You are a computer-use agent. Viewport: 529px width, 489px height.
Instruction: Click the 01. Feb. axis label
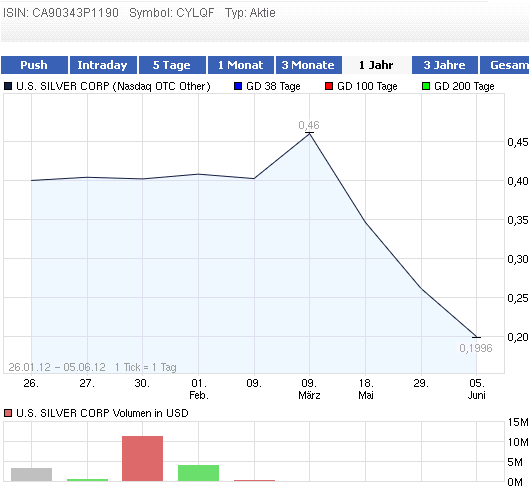tap(199, 389)
